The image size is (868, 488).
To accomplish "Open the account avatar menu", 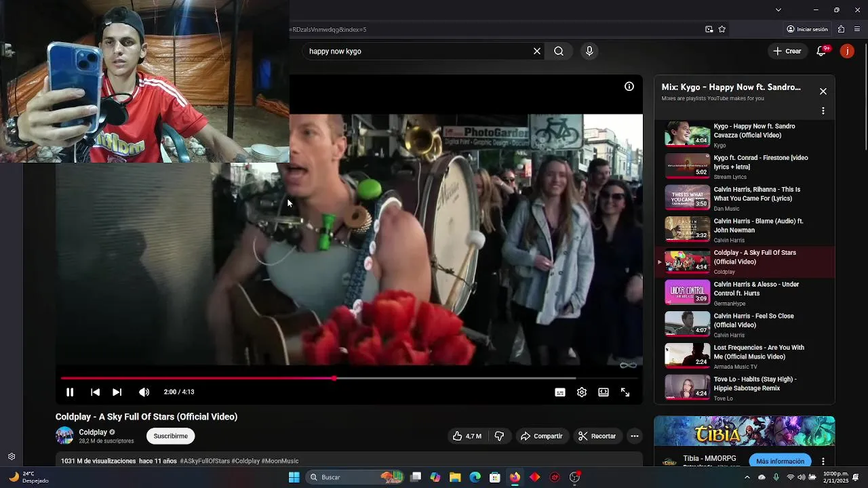I will (x=847, y=51).
